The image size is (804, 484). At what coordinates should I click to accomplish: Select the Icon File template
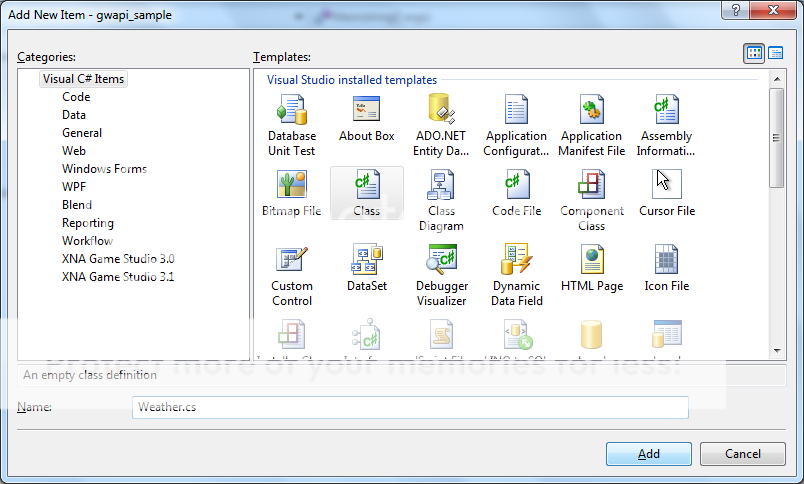point(667,268)
